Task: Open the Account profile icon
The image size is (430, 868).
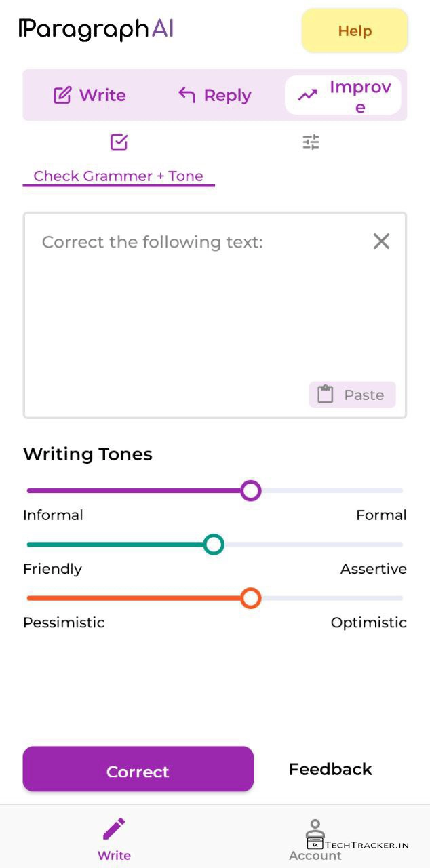Action: click(315, 830)
